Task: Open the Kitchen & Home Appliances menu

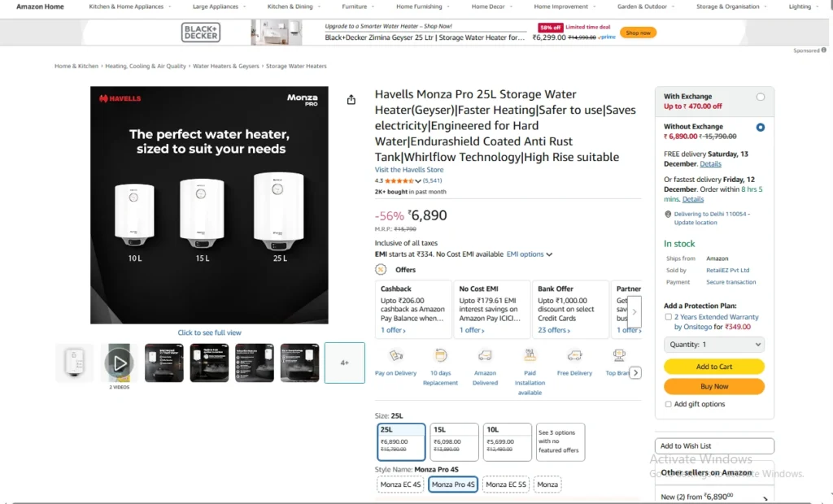Action: tap(130, 7)
